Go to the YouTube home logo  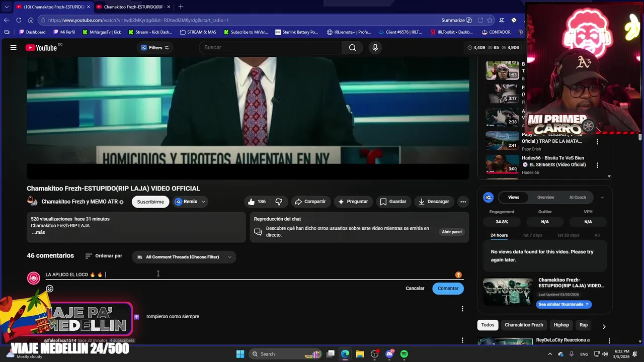click(x=42, y=47)
